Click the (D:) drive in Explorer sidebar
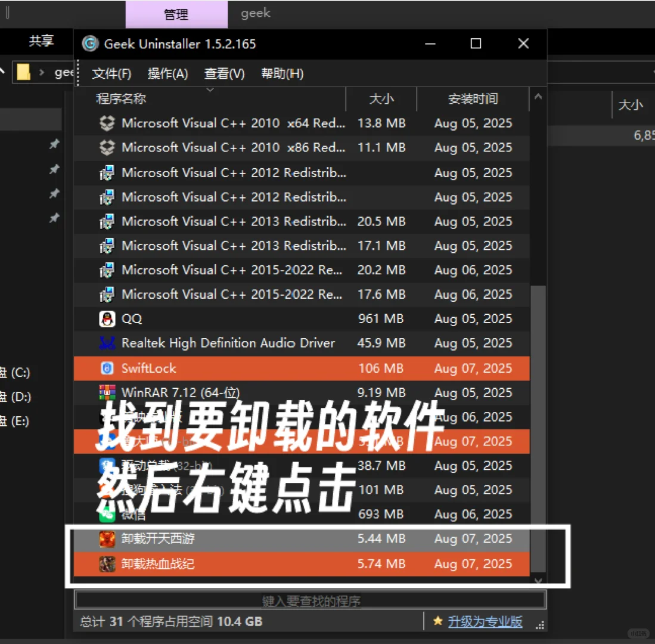Screen dimensions: 655x644 15,397
